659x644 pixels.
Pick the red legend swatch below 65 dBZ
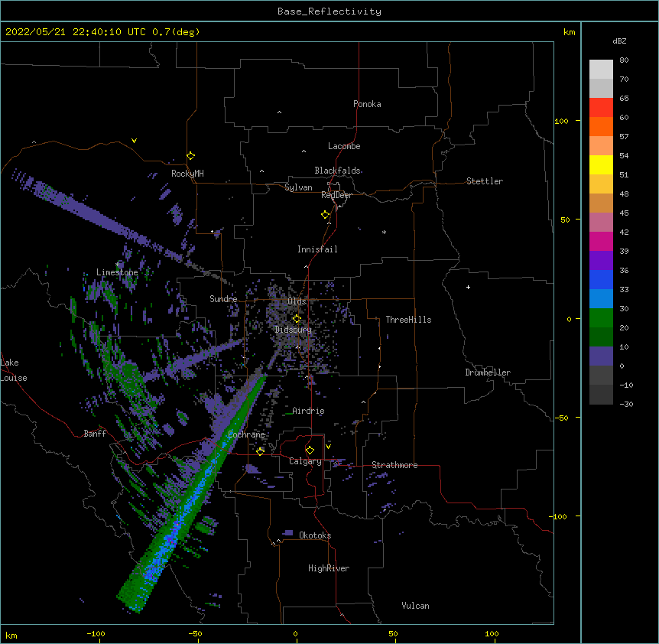click(601, 107)
